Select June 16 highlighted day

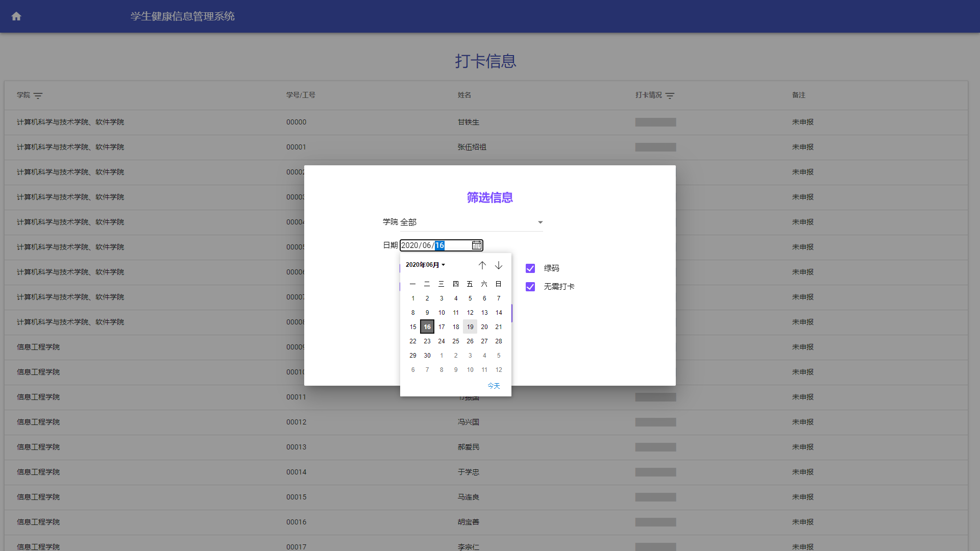(x=427, y=327)
